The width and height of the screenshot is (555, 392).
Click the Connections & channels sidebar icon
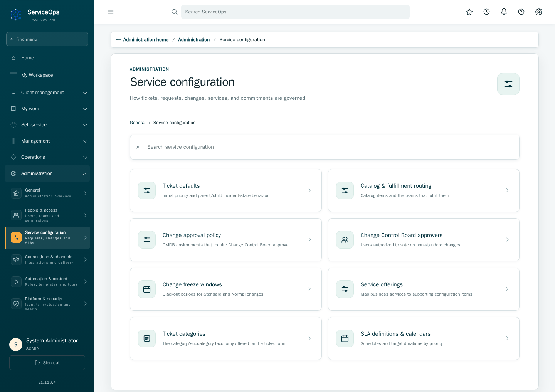(x=16, y=260)
